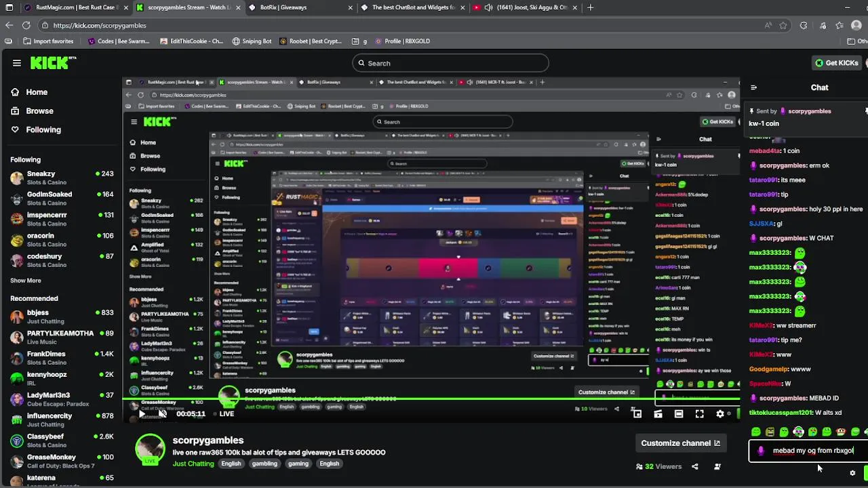Open FrankDimes recommended channel
Image resolution: width=868 pixels, height=488 pixels.
(x=61, y=359)
